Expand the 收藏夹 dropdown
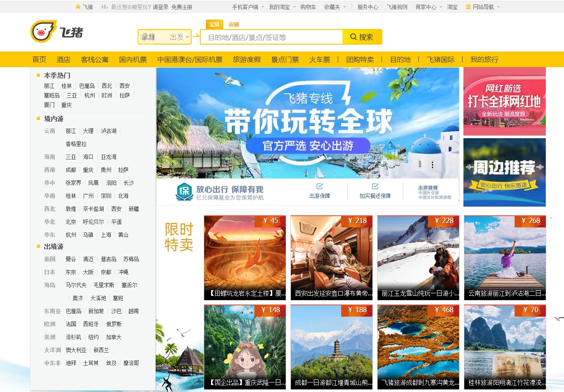This screenshot has height=392, width=564. tap(345, 7)
